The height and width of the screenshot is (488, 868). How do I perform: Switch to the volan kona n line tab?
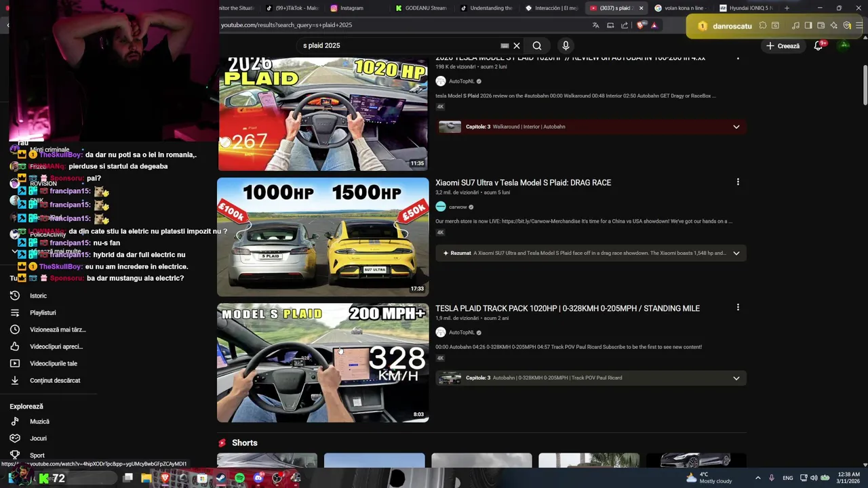(x=681, y=8)
